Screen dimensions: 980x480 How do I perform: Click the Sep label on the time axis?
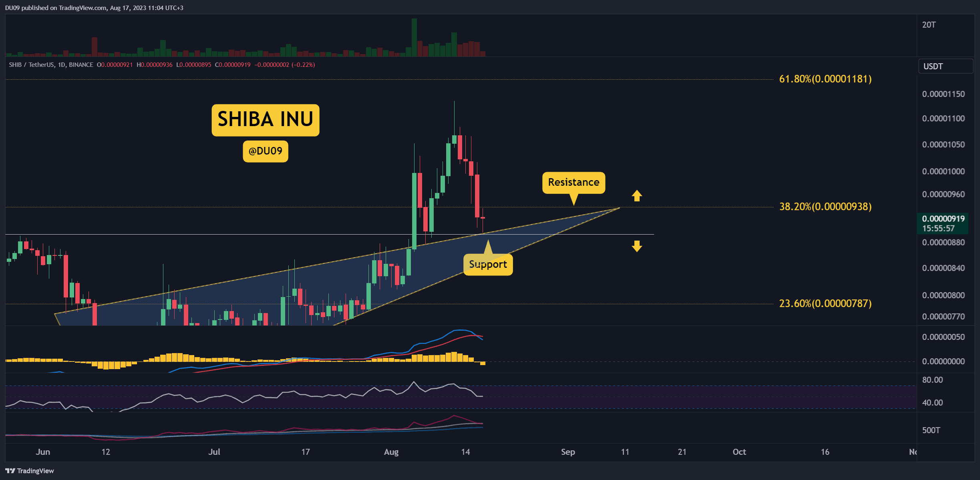click(568, 452)
